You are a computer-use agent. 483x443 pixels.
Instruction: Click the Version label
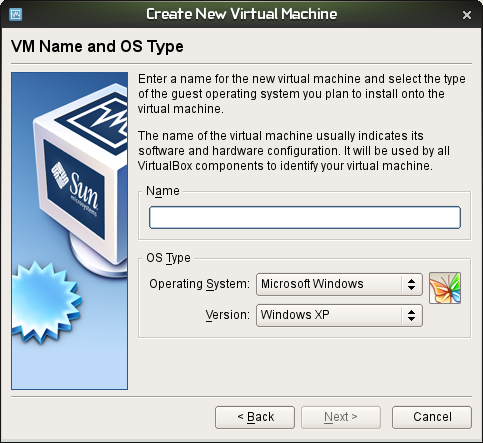pyautogui.click(x=228, y=315)
